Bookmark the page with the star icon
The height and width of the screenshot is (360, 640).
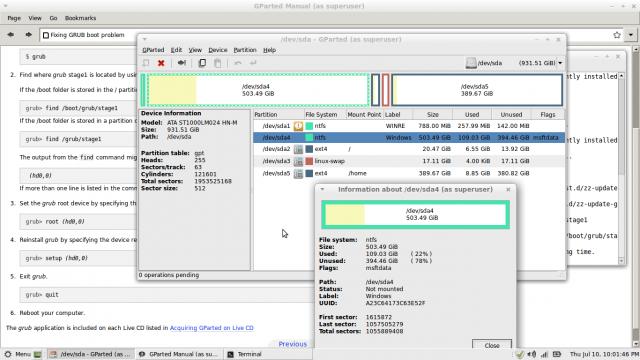pos(617,35)
